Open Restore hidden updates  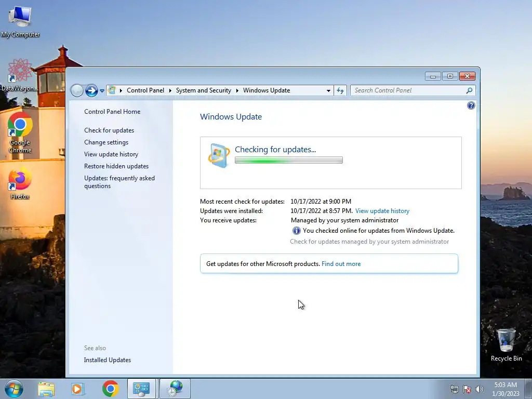(x=116, y=166)
